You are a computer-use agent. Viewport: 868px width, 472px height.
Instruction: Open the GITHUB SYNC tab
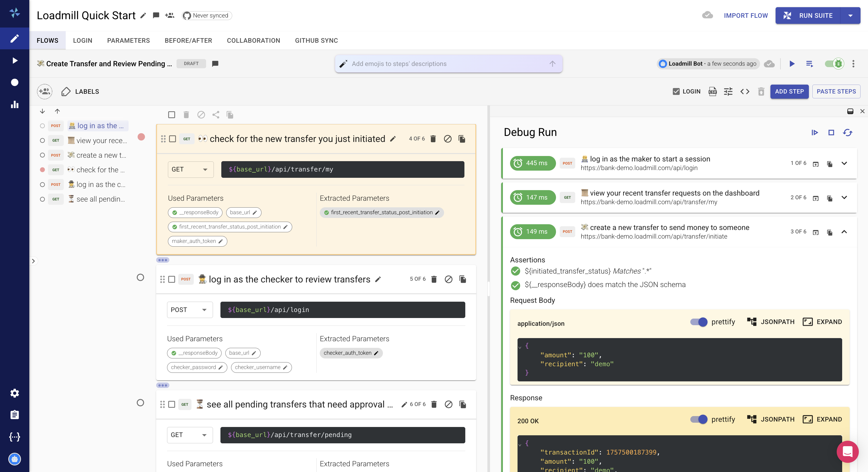click(x=316, y=40)
